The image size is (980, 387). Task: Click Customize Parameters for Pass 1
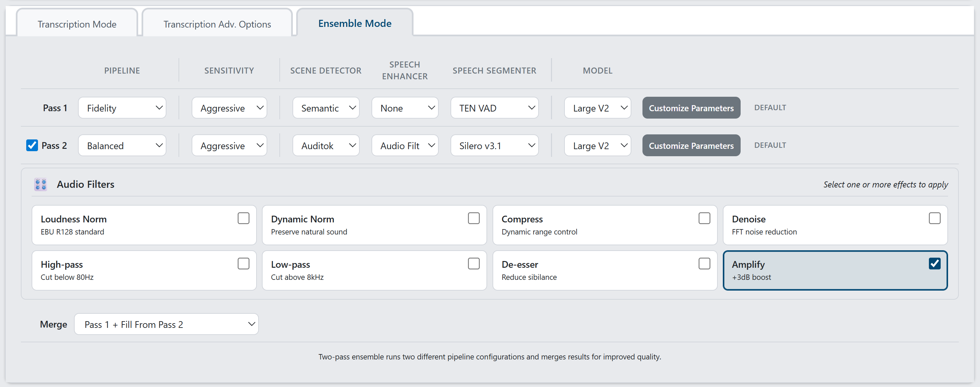(691, 108)
